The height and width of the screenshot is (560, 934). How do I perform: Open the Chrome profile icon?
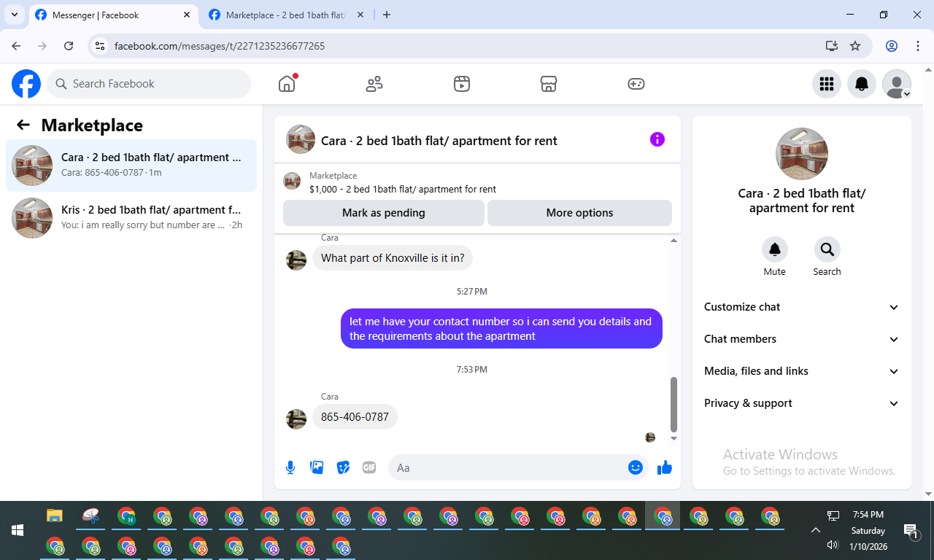click(x=892, y=46)
